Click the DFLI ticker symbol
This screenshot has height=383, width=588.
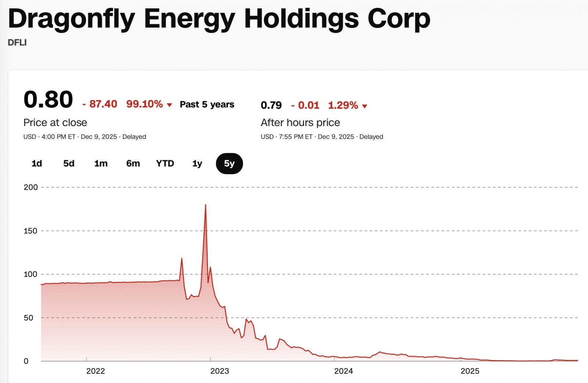click(17, 43)
